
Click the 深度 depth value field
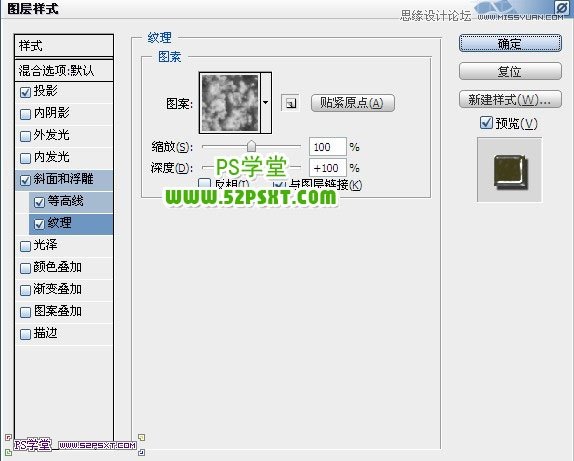[x=327, y=168]
